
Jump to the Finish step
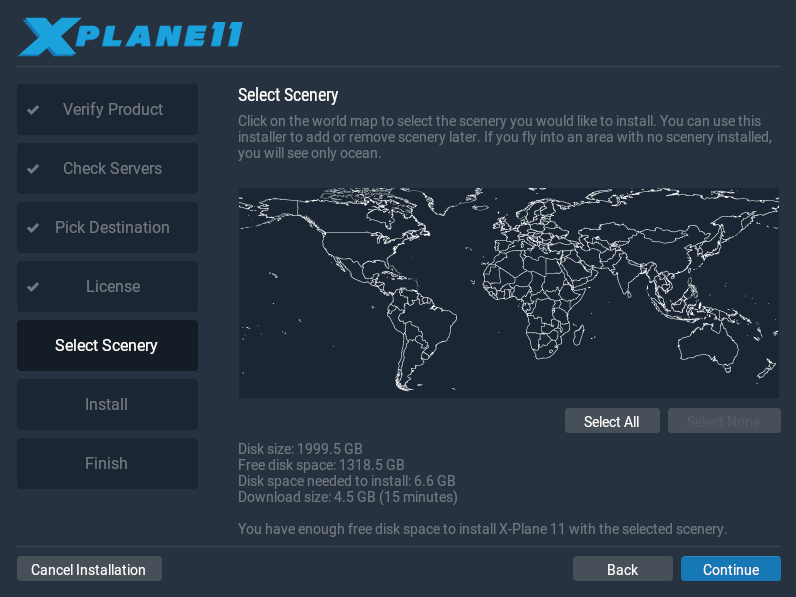(107, 463)
